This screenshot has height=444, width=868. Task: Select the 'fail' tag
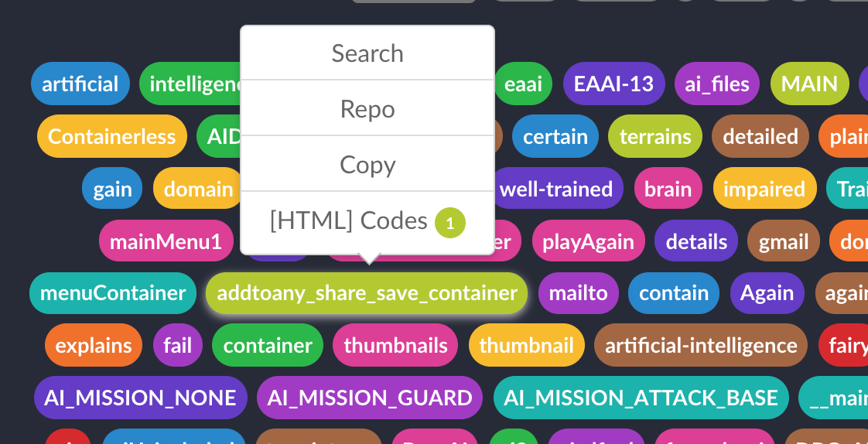click(x=178, y=346)
